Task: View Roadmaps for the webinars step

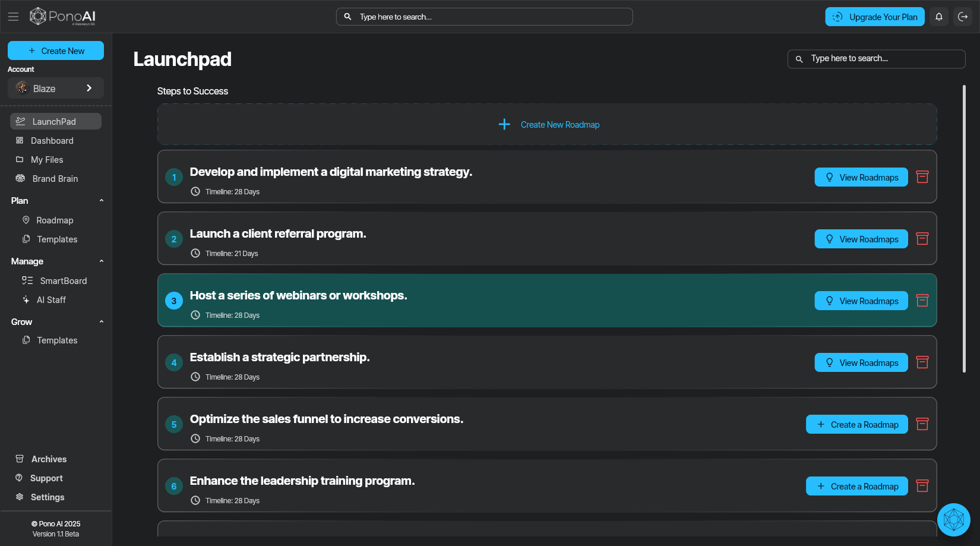Action: pyautogui.click(x=861, y=301)
